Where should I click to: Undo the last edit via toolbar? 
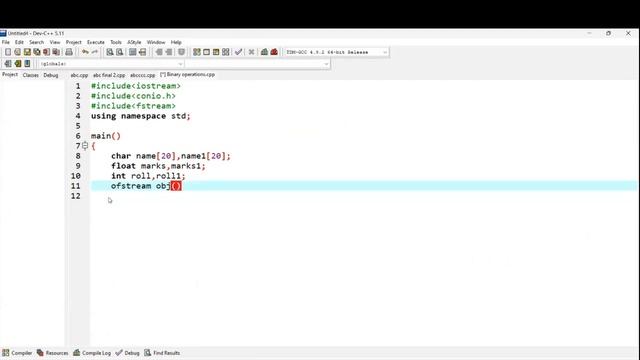(x=85, y=52)
